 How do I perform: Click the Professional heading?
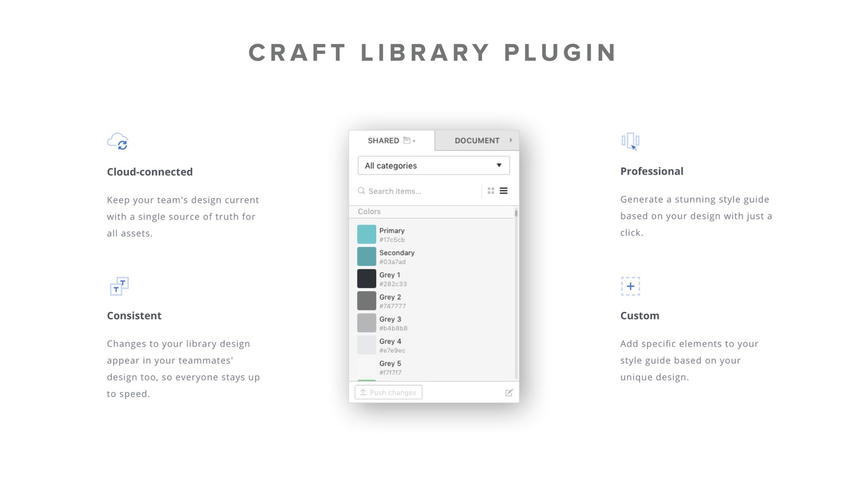[652, 171]
